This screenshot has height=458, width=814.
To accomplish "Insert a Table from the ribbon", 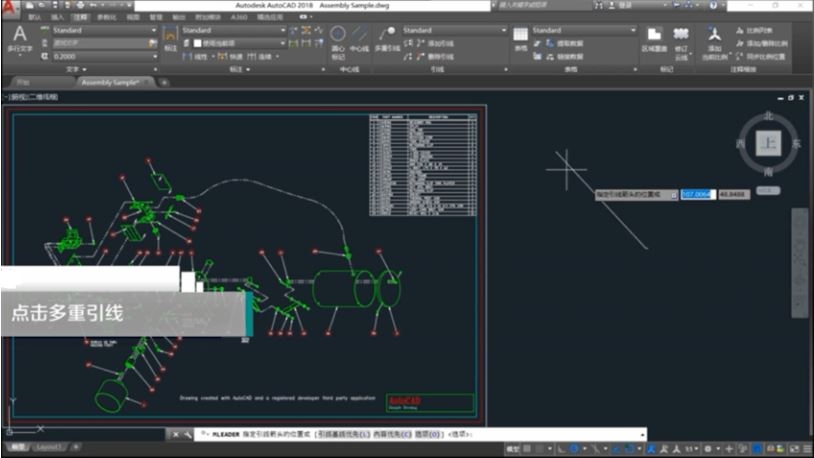I will click(x=520, y=39).
